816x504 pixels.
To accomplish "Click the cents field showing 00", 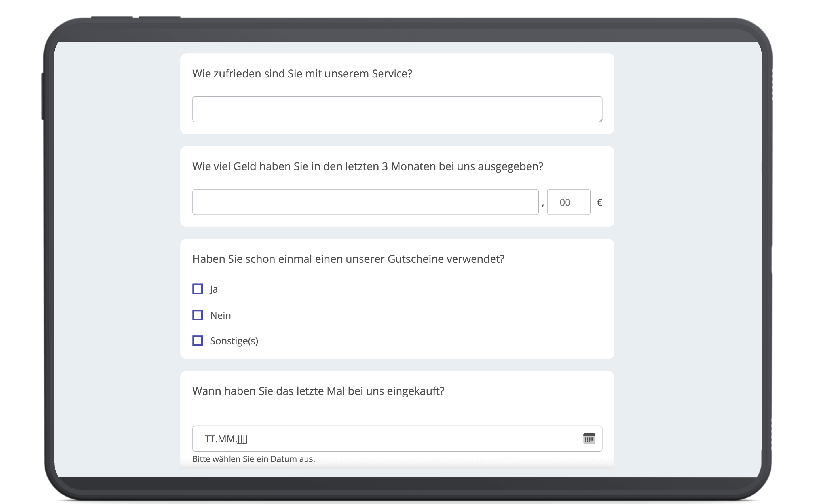I will 569,202.
